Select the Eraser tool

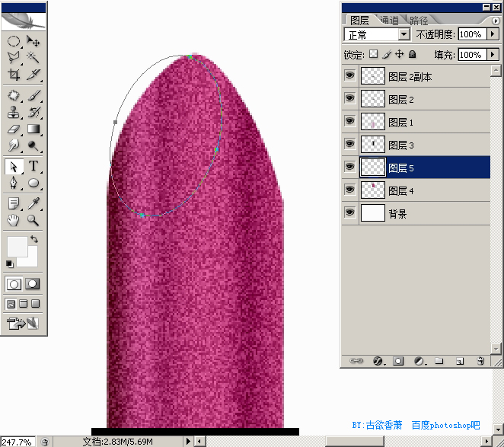(14, 129)
